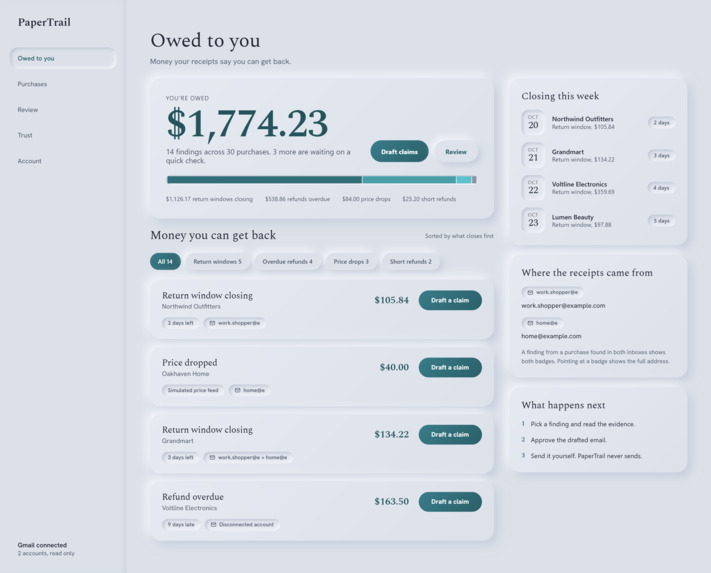Click the Price dropped finding title
The height and width of the screenshot is (573, 711).
(x=190, y=363)
